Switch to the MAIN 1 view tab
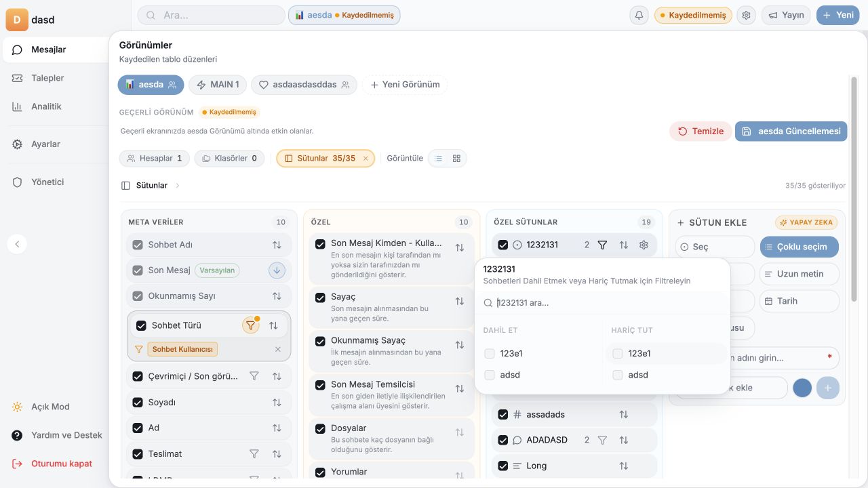The height and width of the screenshot is (488, 868). pyautogui.click(x=218, y=85)
